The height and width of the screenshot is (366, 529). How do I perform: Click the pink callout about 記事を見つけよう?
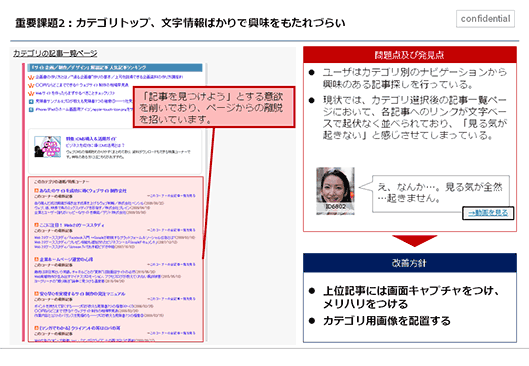click(x=214, y=107)
